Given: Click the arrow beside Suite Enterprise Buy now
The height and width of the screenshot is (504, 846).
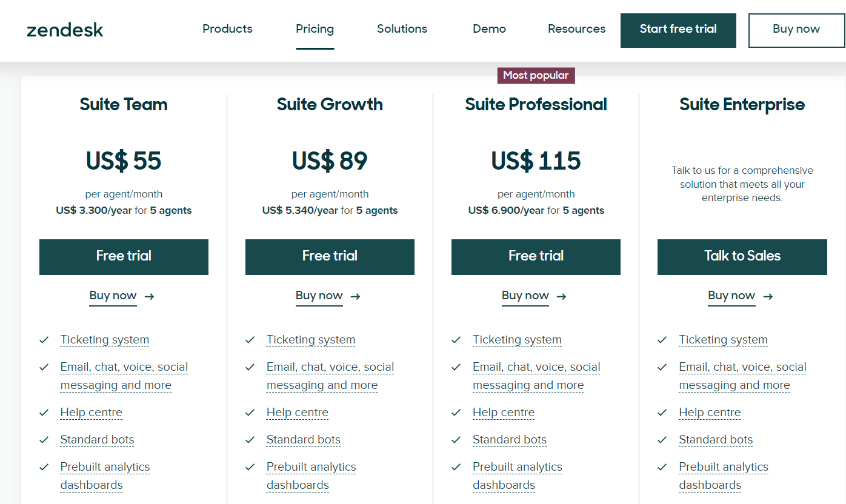Looking at the screenshot, I should tap(768, 296).
